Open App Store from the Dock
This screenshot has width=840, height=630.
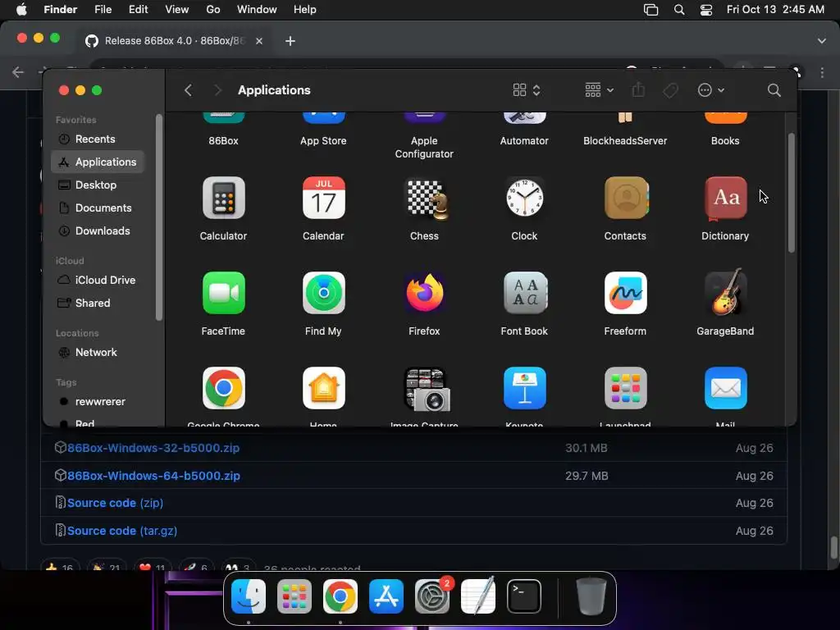[x=386, y=596]
